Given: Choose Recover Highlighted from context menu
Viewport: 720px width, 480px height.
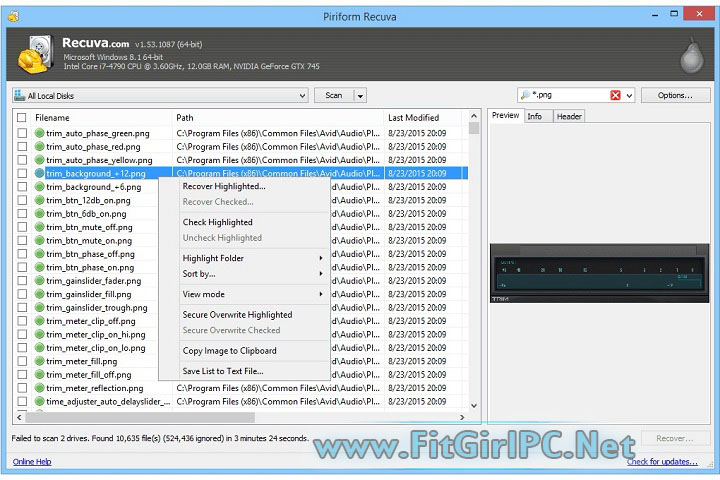Looking at the screenshot, I should pyautogui.click(x=224, y=186).
